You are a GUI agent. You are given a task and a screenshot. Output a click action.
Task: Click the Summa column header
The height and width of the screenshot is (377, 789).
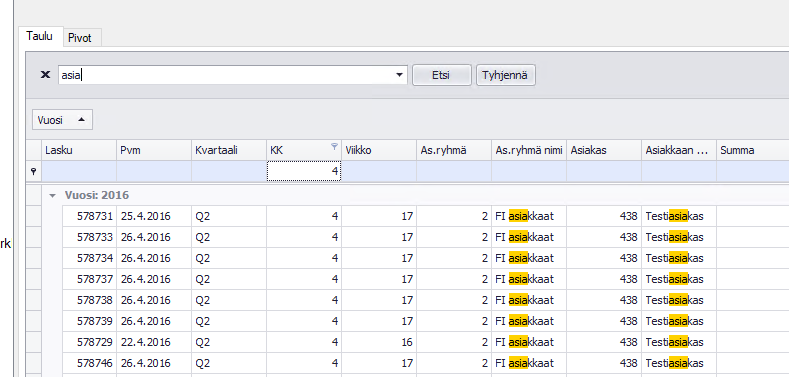(x=753, y=150)
